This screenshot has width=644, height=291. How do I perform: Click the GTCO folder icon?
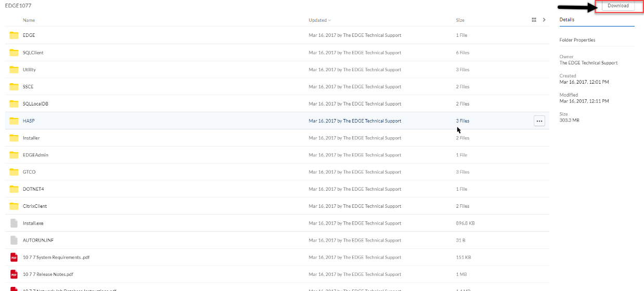pyautogui.click(x=14, y=172)
